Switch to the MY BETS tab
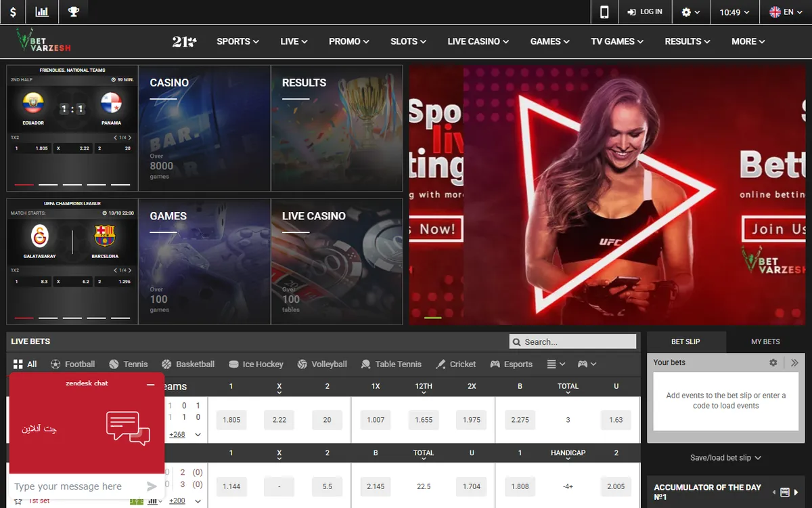This screenshot has width=812, height=508. pyautogui.click(x=765, y=342)
